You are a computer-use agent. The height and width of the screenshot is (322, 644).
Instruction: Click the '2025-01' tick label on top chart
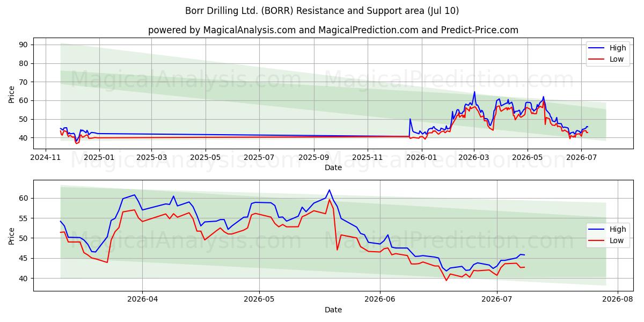tap(100, 157)
